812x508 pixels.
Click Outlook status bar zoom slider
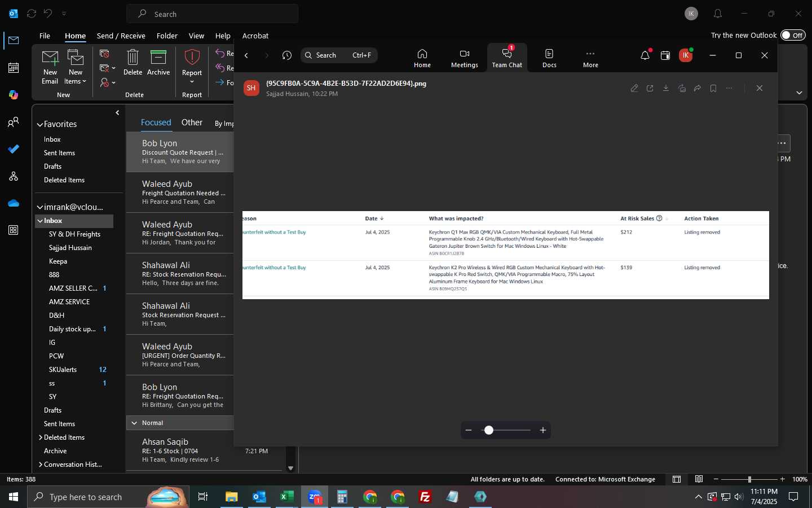(749, 479)
